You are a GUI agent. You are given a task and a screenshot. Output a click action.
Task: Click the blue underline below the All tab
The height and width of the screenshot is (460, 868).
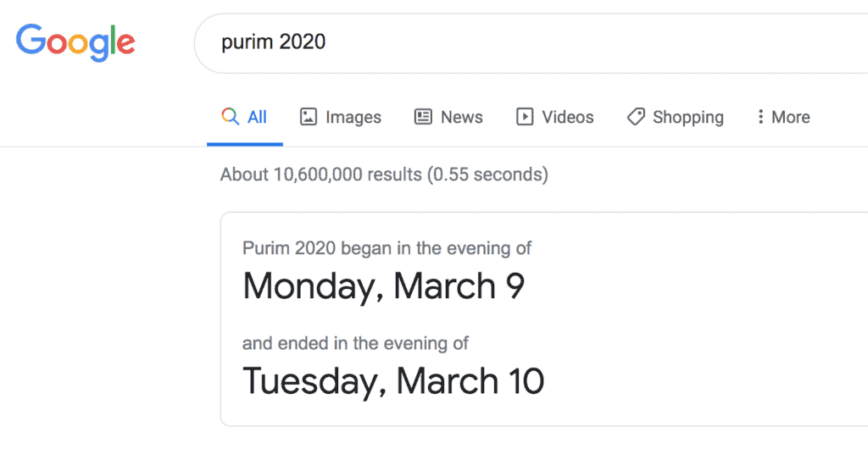[x=245, y=144]
